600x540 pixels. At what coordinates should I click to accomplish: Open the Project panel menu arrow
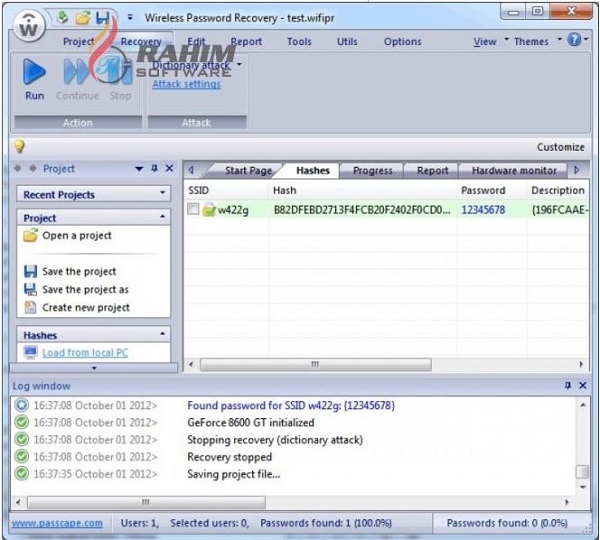(139, 169)
